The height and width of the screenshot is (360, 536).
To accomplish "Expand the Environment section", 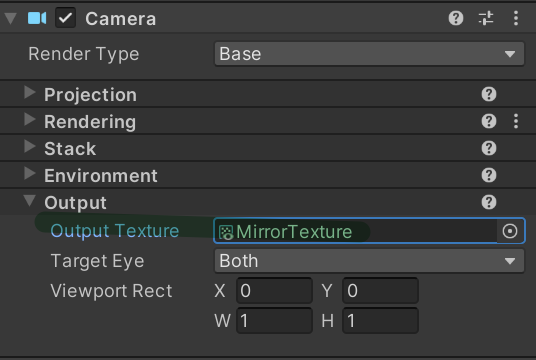I will pyautogui.click(x=30, y=173).
